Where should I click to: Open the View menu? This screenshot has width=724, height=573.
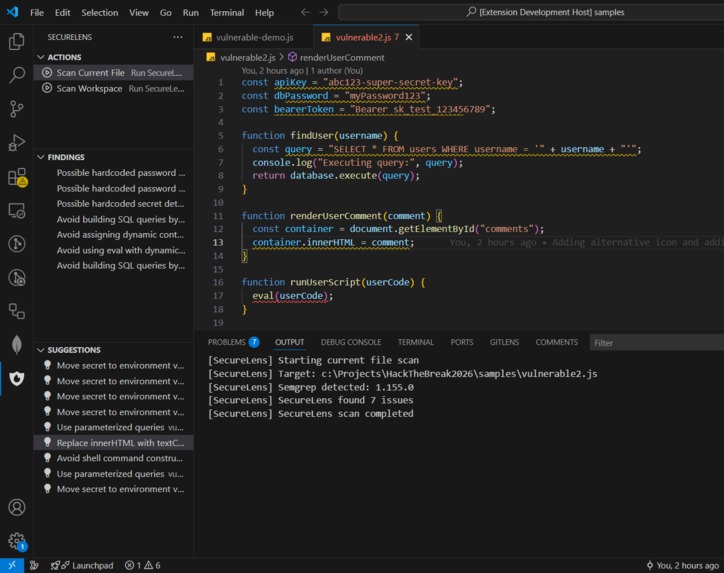click(x=139, y=12)
